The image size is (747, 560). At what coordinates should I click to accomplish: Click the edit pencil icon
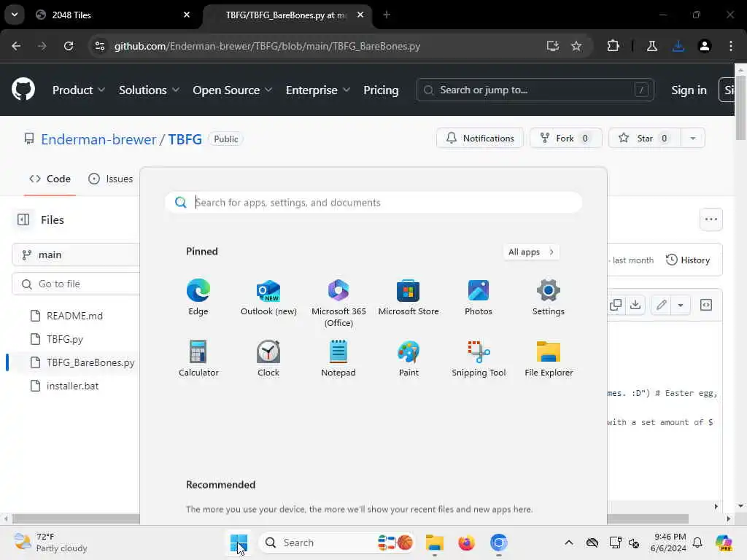pyautogui.click(x=661, y=305)
